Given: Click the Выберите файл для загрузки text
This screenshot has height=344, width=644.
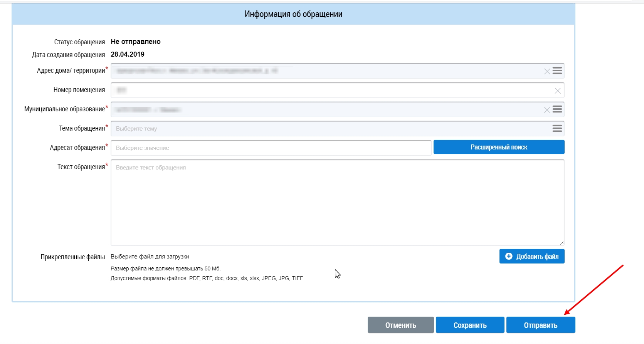Looking at the screenshot, I should pos(150,257).
